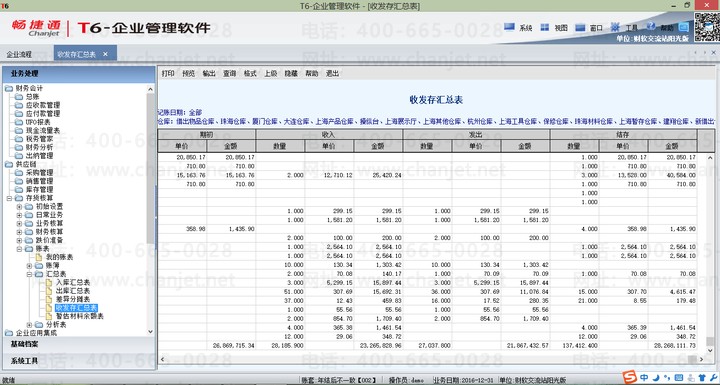
Task: Open the 税务管家 folder
Action: coord(39,139)
